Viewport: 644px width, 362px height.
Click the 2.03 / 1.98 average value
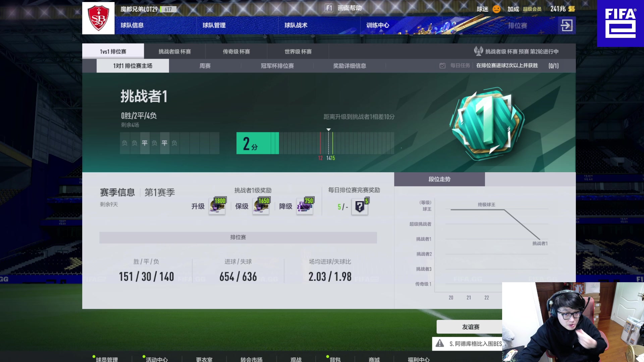[x=330, y=277]
